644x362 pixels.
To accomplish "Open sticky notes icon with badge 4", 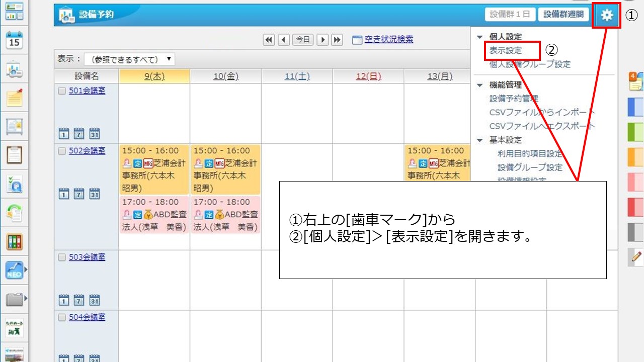I will pos(636,81).
